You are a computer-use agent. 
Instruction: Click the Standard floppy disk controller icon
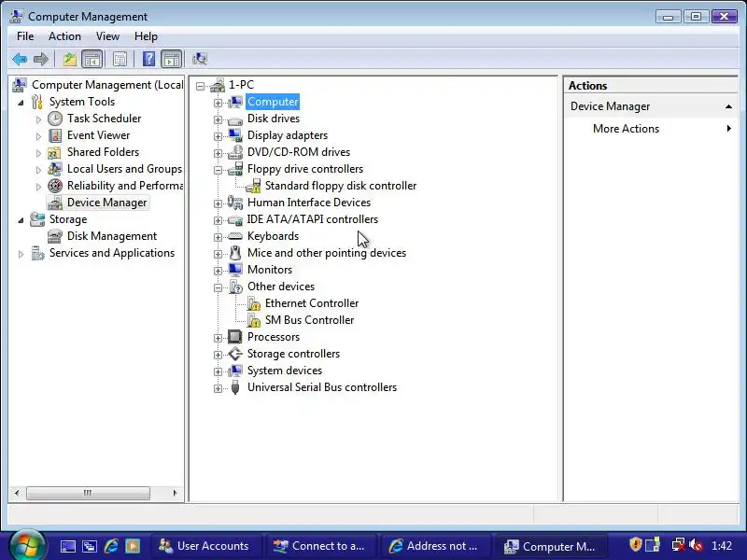pos(253,186)
